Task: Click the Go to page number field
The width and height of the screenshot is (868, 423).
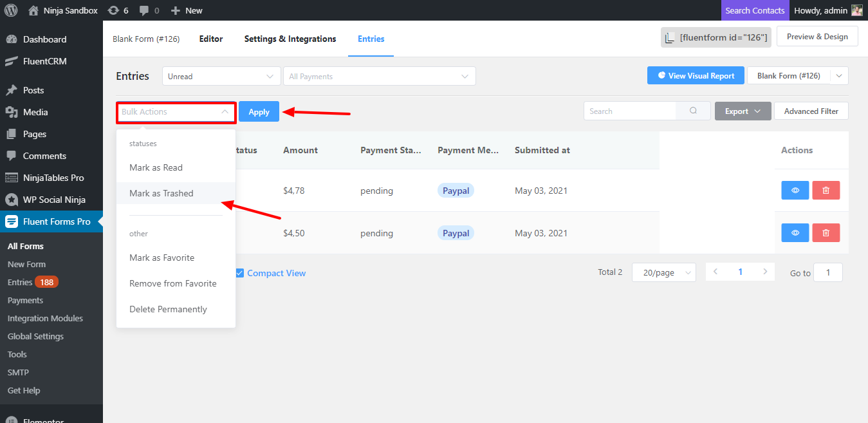Action: point(827,272)
